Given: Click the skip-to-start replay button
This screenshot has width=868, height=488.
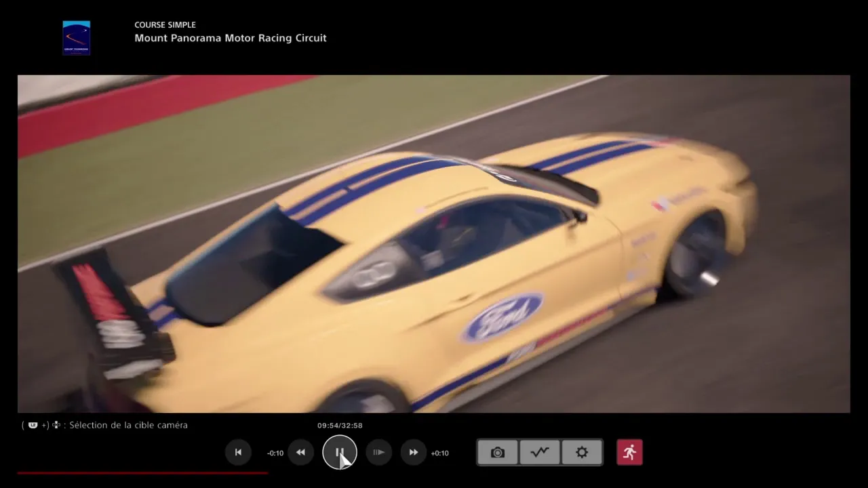Looking at the screenshot, I should point(238,452).
